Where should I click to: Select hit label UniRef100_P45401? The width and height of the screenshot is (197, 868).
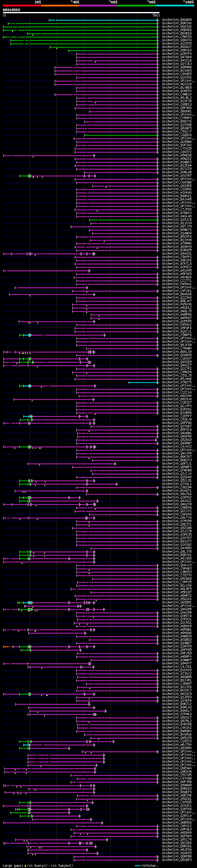click(177, 284)
